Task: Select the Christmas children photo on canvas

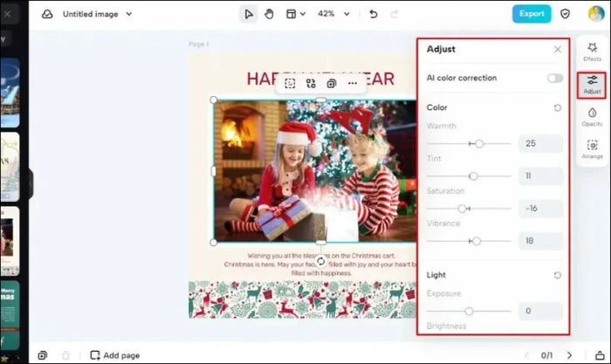Action: tap(315, 171)
